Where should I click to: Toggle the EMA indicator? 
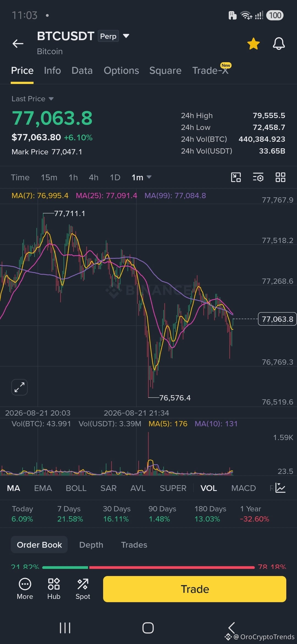43,488
